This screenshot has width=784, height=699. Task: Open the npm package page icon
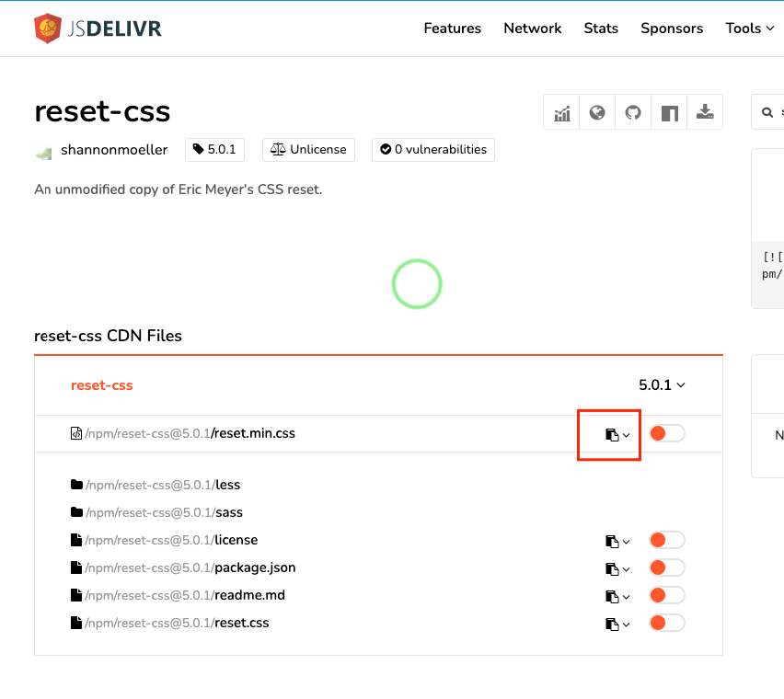point(669,112)
